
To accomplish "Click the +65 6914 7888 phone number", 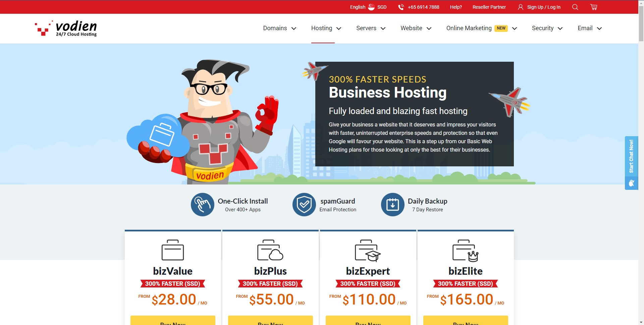I will [x=423, y=7].
